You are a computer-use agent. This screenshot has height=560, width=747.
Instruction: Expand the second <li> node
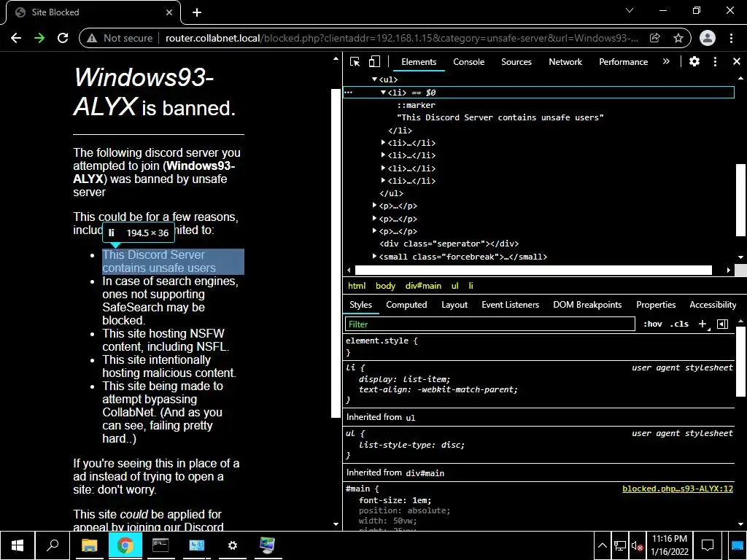coord(383,142)
